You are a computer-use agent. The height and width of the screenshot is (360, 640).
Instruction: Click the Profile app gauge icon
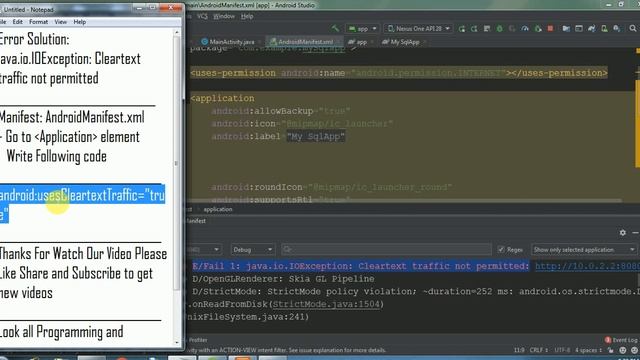(x=525, y=29)
